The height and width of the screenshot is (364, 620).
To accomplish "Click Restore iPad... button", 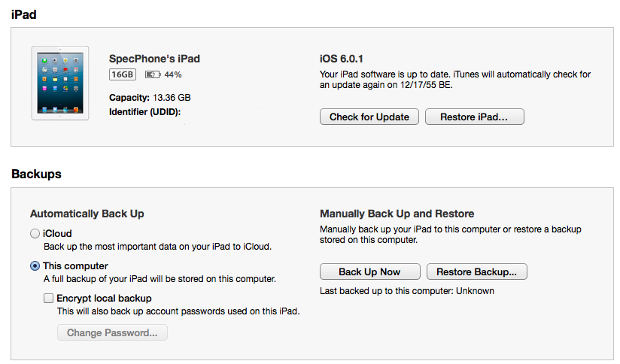I will [475, 117].
